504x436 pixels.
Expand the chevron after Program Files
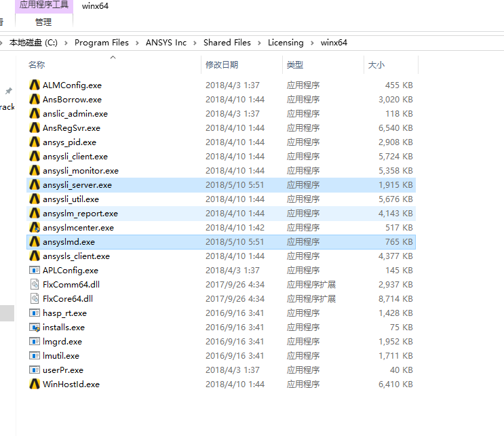point(137,43)
